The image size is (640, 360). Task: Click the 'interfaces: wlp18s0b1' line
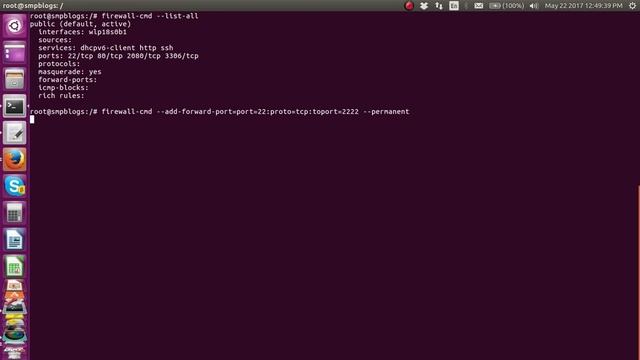click(82, 32)
